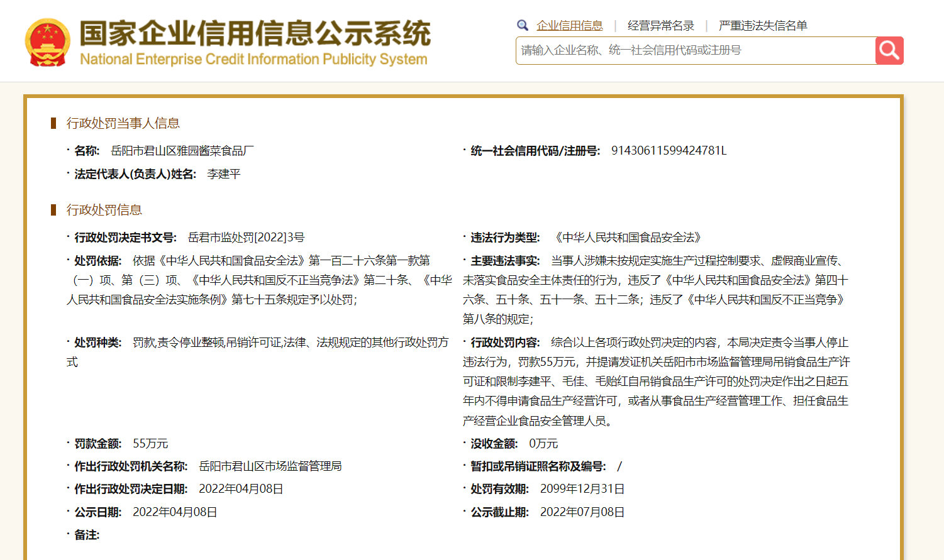944x560 pixels.
Task: Click the fine amount 55万元
Action: 151,442
